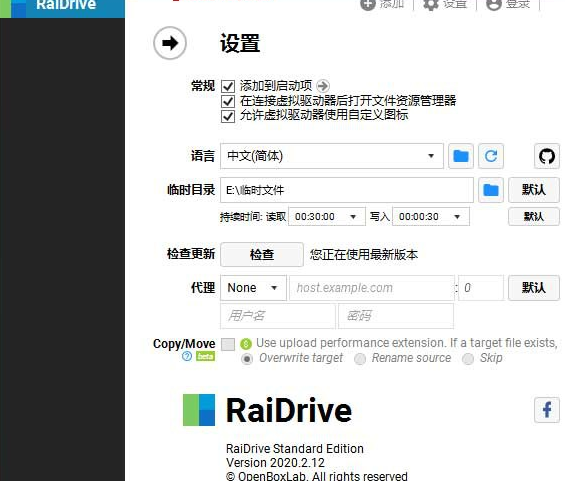Open language folder icon
This screenshot has width=565, height=481.
[x=461, y=156]
